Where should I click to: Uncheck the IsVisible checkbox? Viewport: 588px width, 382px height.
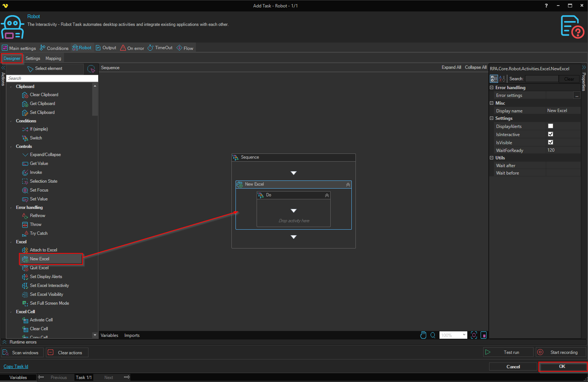(x=550, y=142)
